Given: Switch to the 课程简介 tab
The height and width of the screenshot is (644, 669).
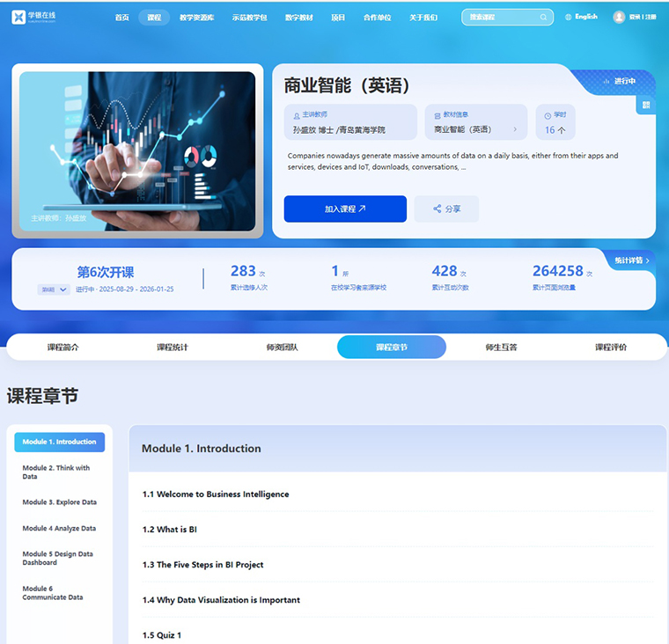Looking at the screenshot, I should tap(62, 348).
